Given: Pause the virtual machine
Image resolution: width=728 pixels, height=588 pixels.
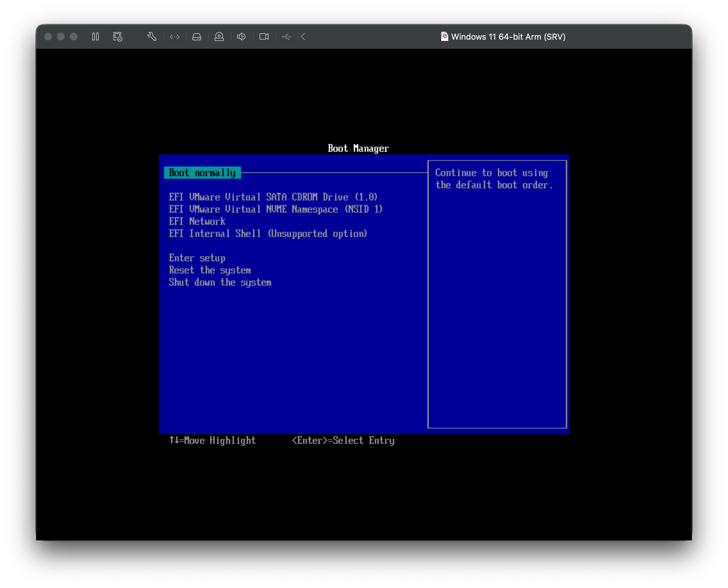Looking at the screenshot, I should (x=95, y=37).
